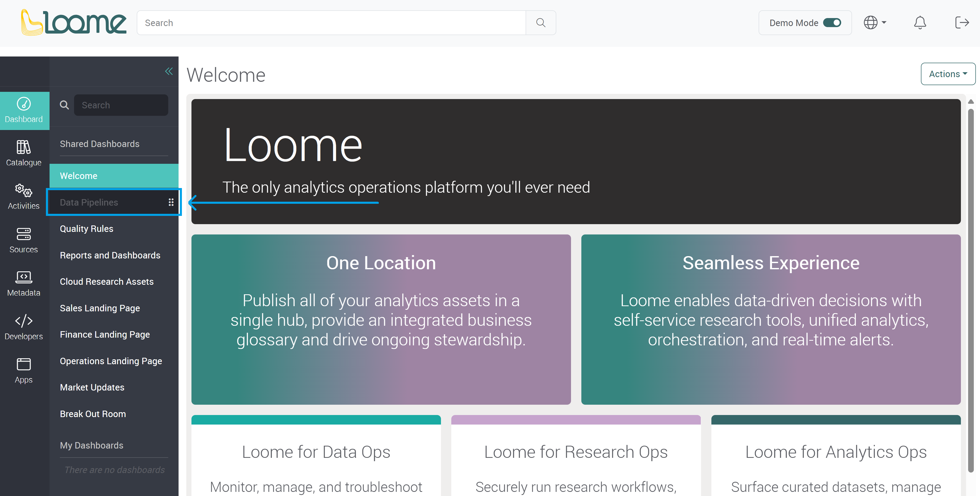Open the Quality Rules dashboard
Image resolution: width=980 pixels, height=496 pixels.
tap(114, 229)
